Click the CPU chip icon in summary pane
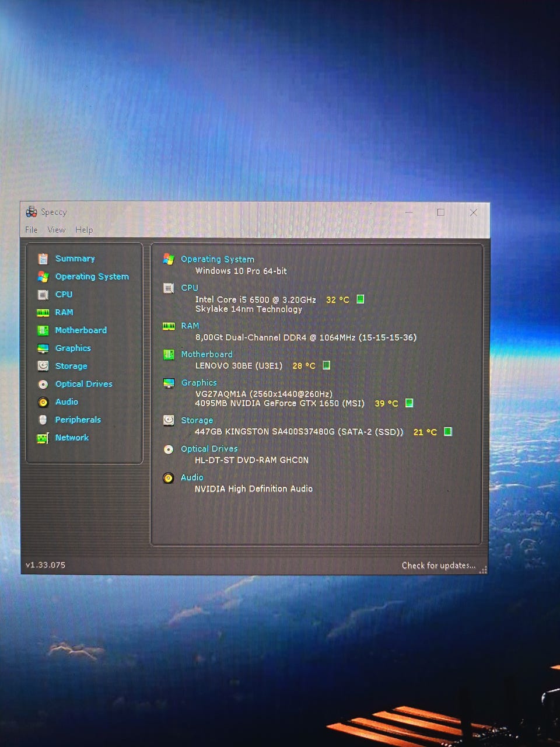560x747 pixels. pos(169,288)
